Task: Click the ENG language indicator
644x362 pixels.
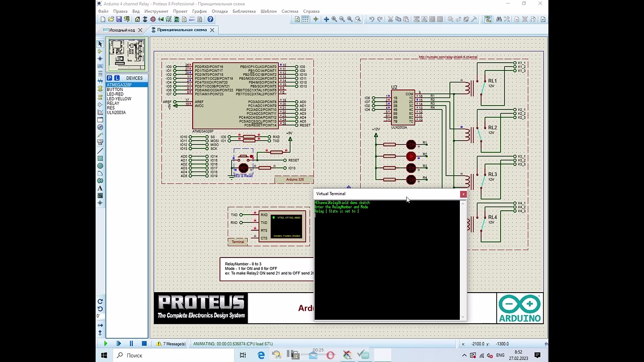Action: (500, 355)
